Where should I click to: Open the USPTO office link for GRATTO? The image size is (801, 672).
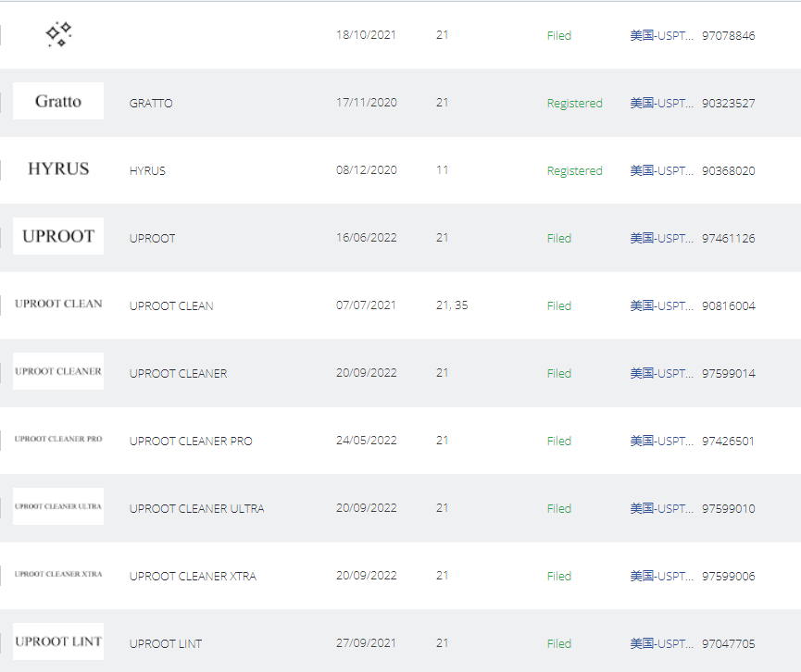point(661,103)
